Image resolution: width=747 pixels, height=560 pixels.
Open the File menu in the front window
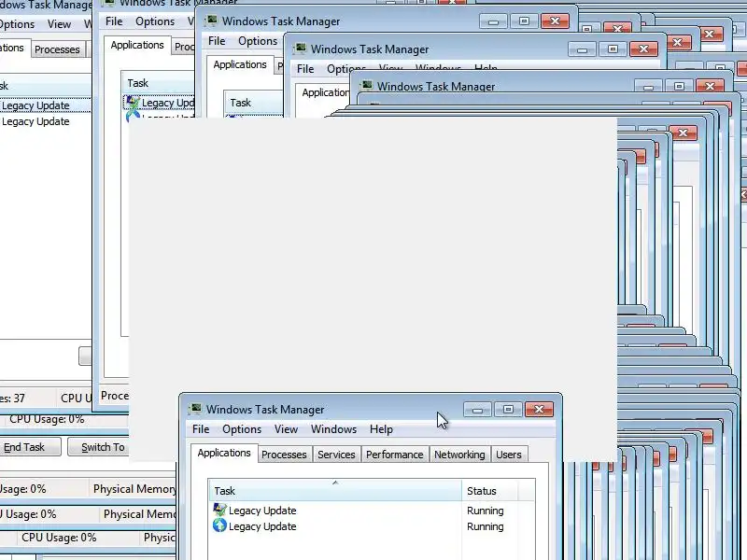tap(201, 429)
